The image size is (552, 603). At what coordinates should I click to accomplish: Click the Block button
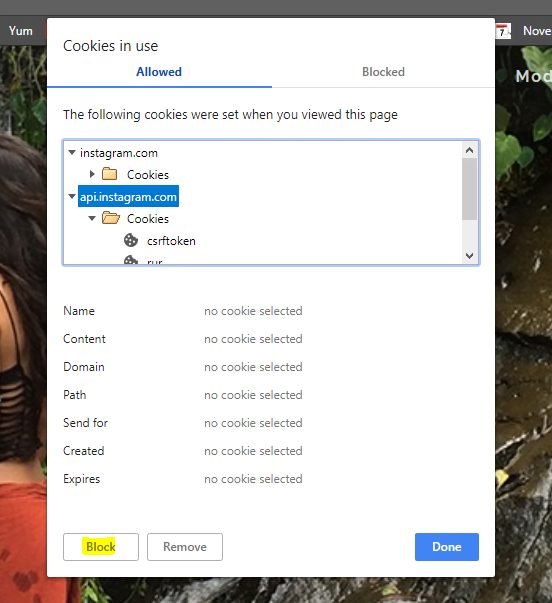[x=101, y=546]
